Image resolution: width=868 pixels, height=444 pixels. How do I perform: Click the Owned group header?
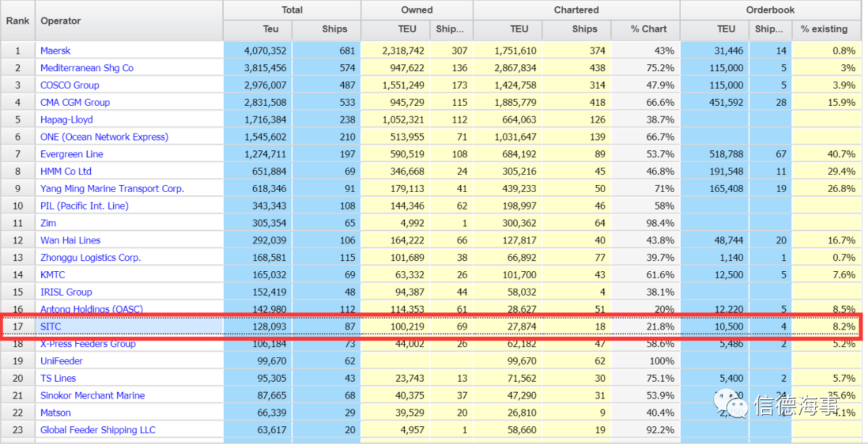pyautogui.click(x=417, y=10)
